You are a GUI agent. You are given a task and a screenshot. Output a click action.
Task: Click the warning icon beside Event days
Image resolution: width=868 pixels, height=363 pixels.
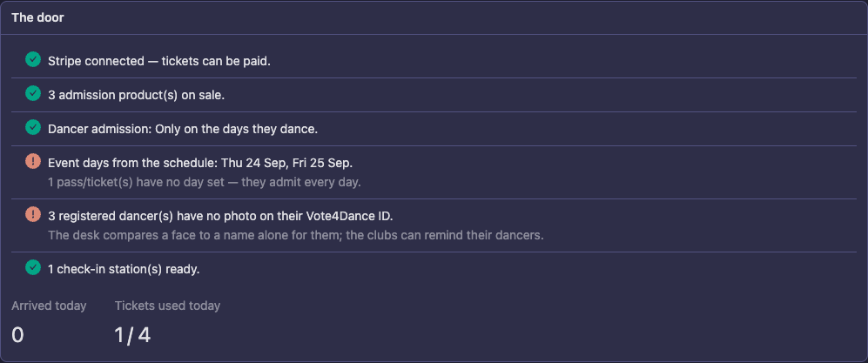(x=33, y=161)
